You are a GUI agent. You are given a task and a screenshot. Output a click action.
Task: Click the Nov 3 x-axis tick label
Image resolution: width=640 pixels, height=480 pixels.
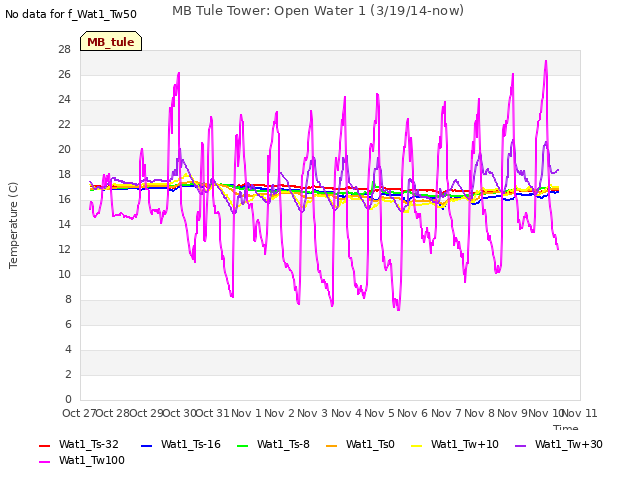tap(313, 413)
